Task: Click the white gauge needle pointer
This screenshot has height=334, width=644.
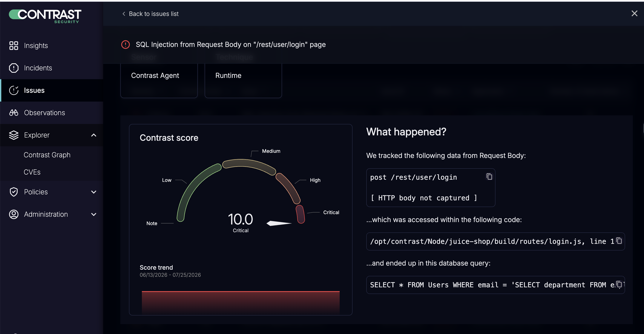Action: pyautogui.click(x=279, y=223)
